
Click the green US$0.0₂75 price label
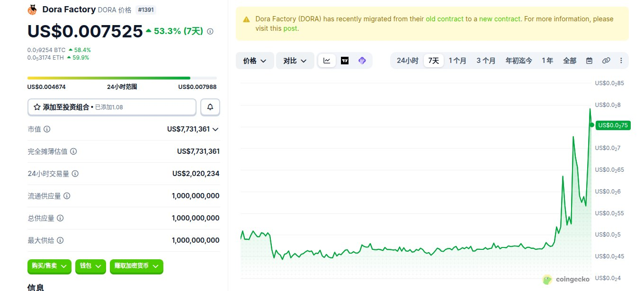point(613,125)
